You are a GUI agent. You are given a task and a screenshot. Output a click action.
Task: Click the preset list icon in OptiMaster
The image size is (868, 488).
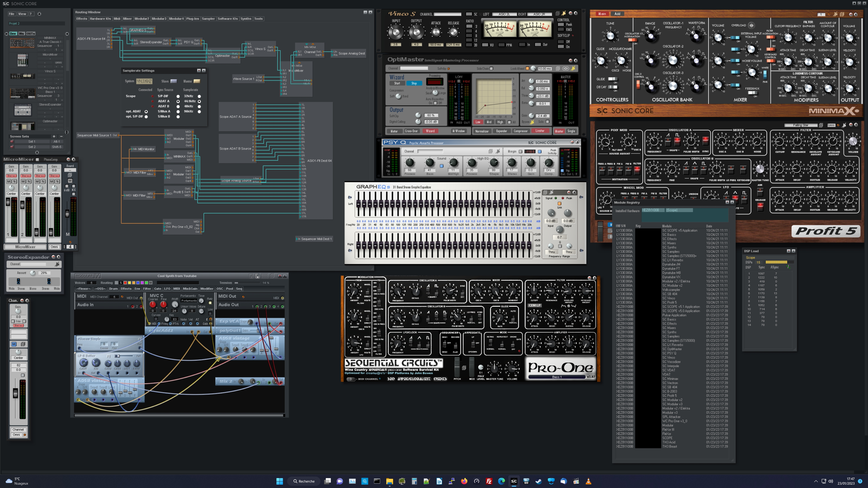pyautogui.click(x=558, y=68)
